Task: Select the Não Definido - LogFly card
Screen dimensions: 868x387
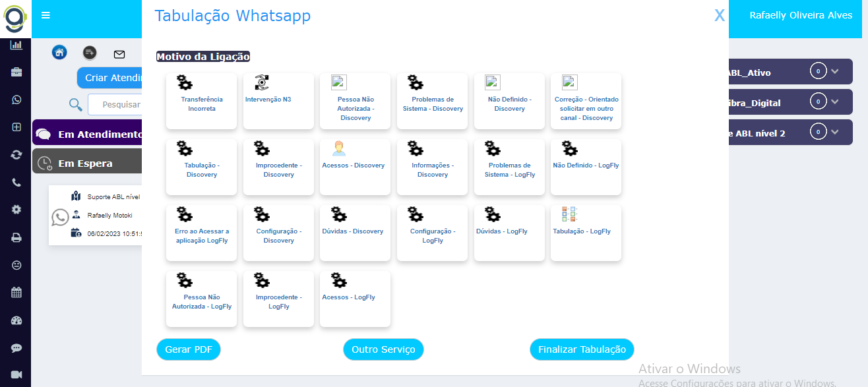Action: 586,167
